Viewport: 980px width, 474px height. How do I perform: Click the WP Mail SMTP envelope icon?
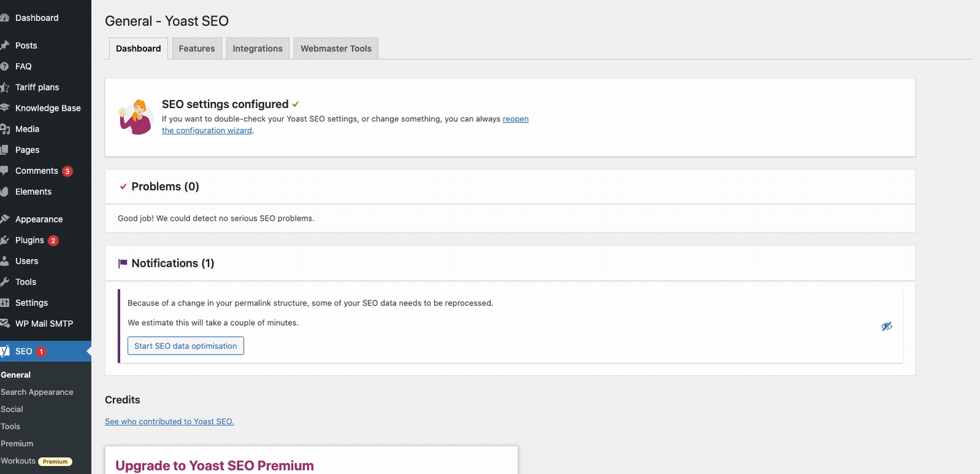(4, 323)
